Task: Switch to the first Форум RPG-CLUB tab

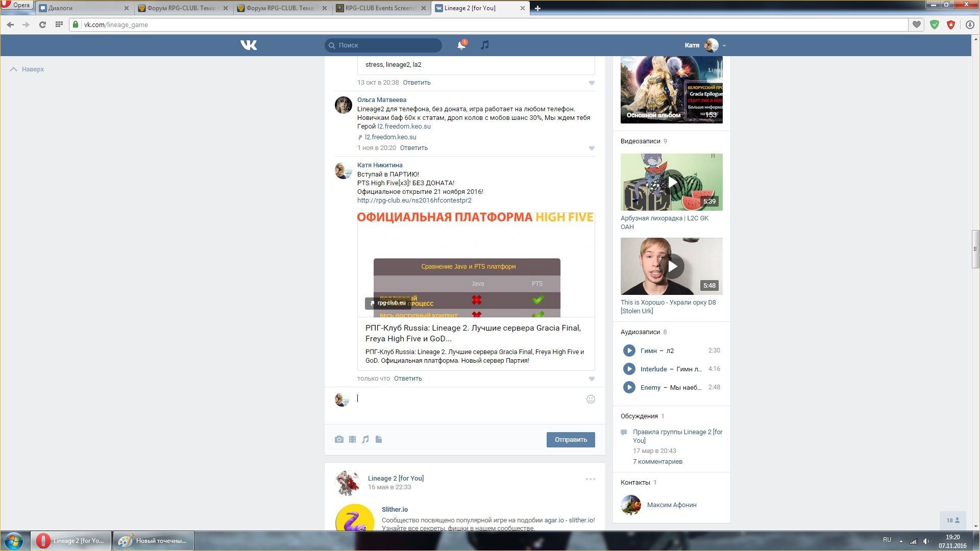Action: click(x=181, y=8)
